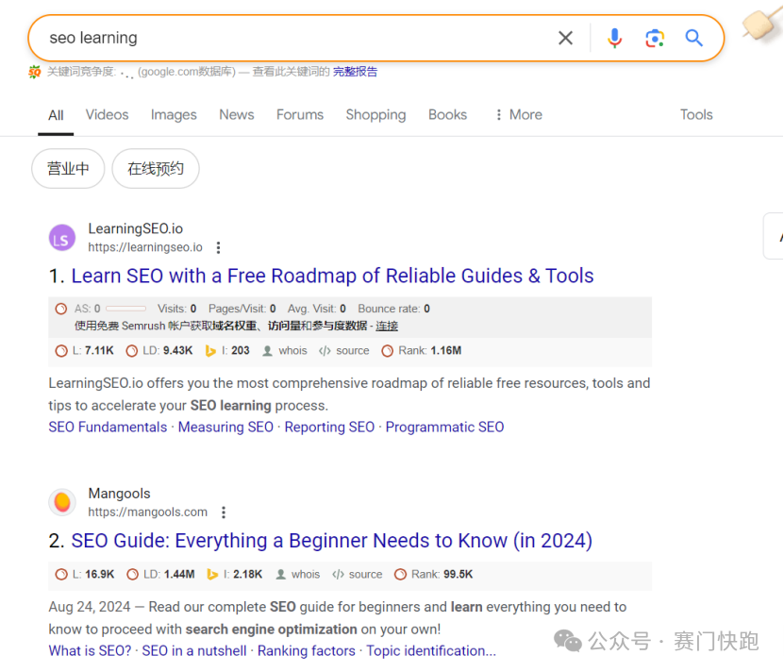Click the blue magnifier search icon

pos(694,38)
